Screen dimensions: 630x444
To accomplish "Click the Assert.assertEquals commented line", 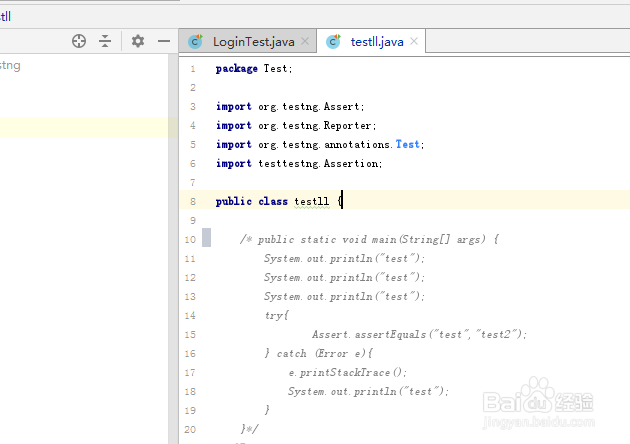I will pyautogui.click(x=419, y=334).
